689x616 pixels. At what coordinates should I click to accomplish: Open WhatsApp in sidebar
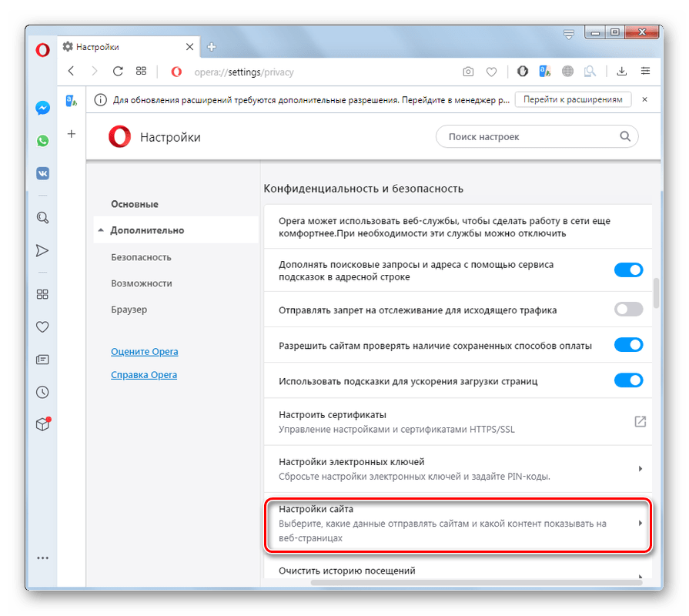[42, 141]
